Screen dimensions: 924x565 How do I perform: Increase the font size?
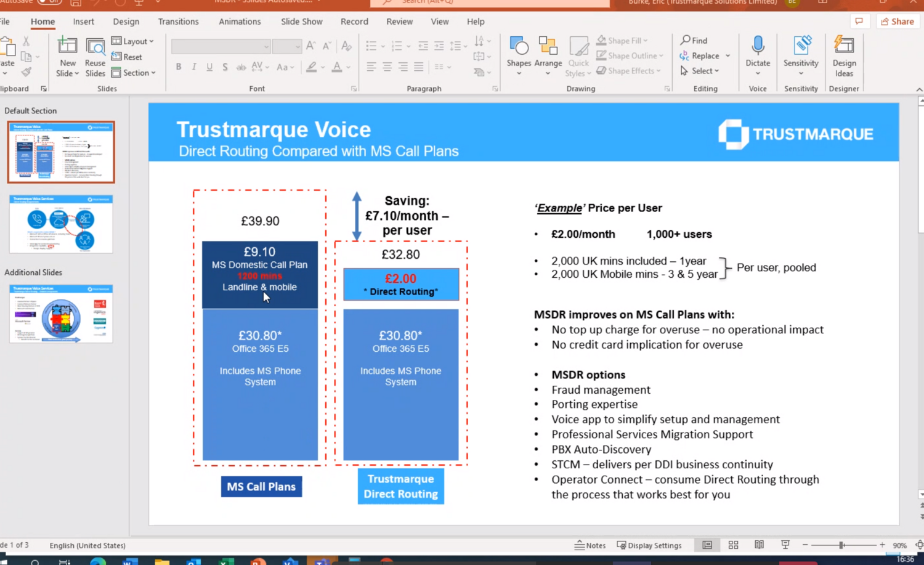(x=310, y=46)
